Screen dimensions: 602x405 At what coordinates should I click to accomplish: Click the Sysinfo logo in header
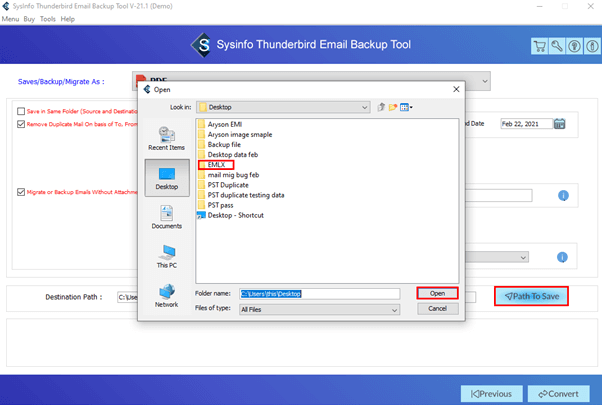pyautogui.click(x=201, y=45)
